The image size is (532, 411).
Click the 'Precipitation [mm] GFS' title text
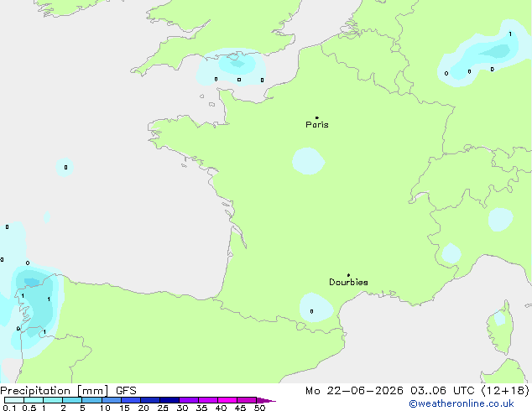pos(68,391)
